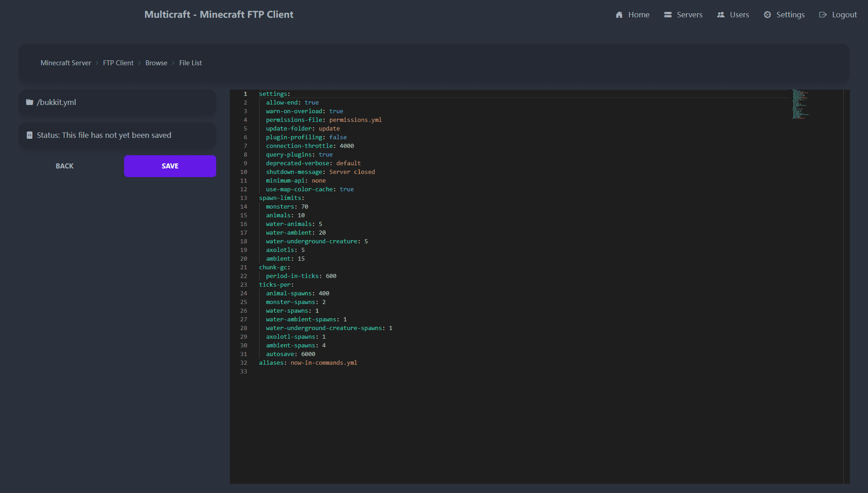Click line number 1 in gutter

point(245,94)
